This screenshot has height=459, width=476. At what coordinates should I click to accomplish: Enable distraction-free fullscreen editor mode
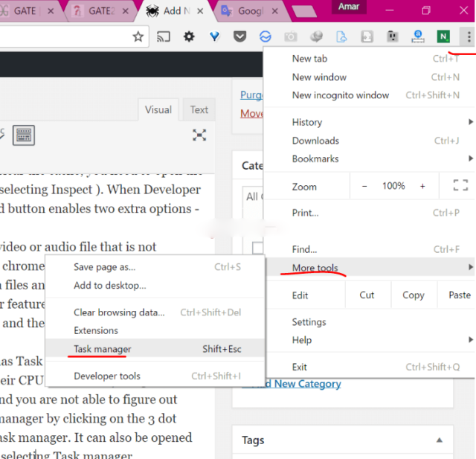(199, 135)
